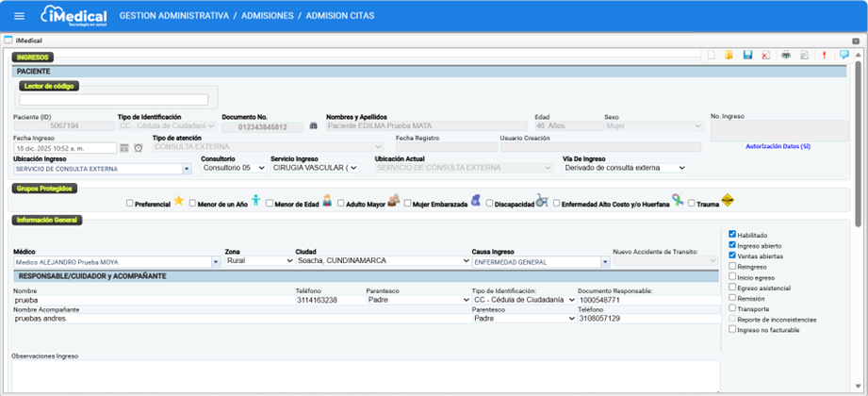Image resolution: width=868 pixels, height=396 pixels.
Task: Click the ADMISIONES breadcrumb item
Action: (280, 16)
